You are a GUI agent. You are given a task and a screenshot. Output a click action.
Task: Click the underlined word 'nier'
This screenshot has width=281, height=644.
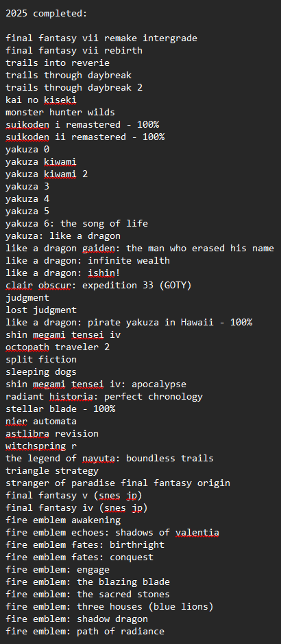(x=16, y=422)
